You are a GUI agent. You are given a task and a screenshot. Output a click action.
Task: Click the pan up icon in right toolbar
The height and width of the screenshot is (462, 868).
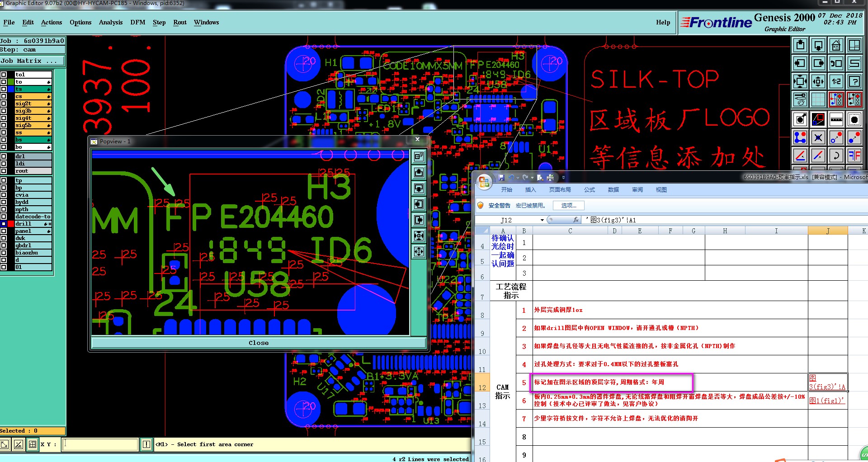tap(800, 45)
